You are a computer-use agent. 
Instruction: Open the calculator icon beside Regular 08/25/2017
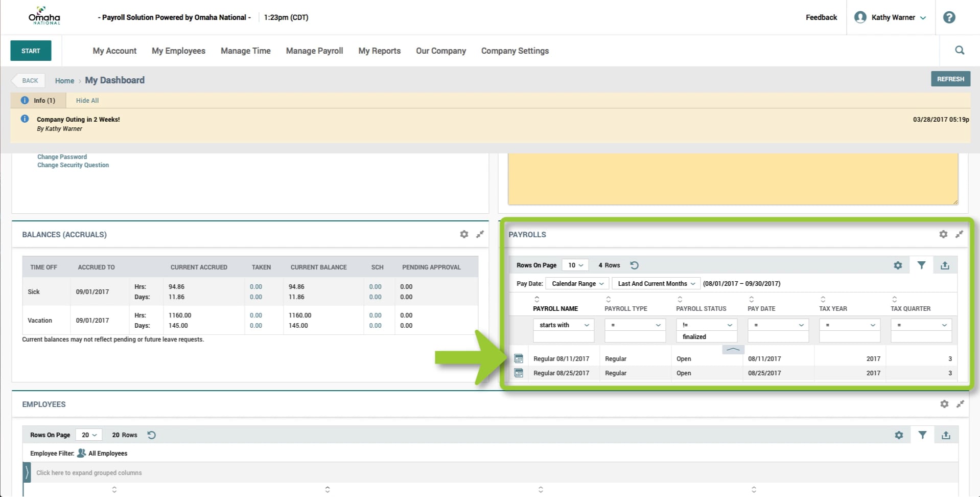pyautogui.click(x=519, y=373)
